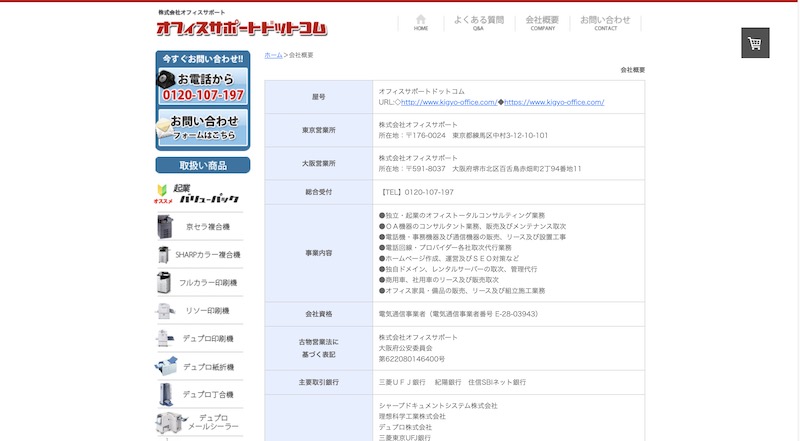Click 屋号 table header cell
Viewport: 800px width, 441px height.
pos(318,97)
